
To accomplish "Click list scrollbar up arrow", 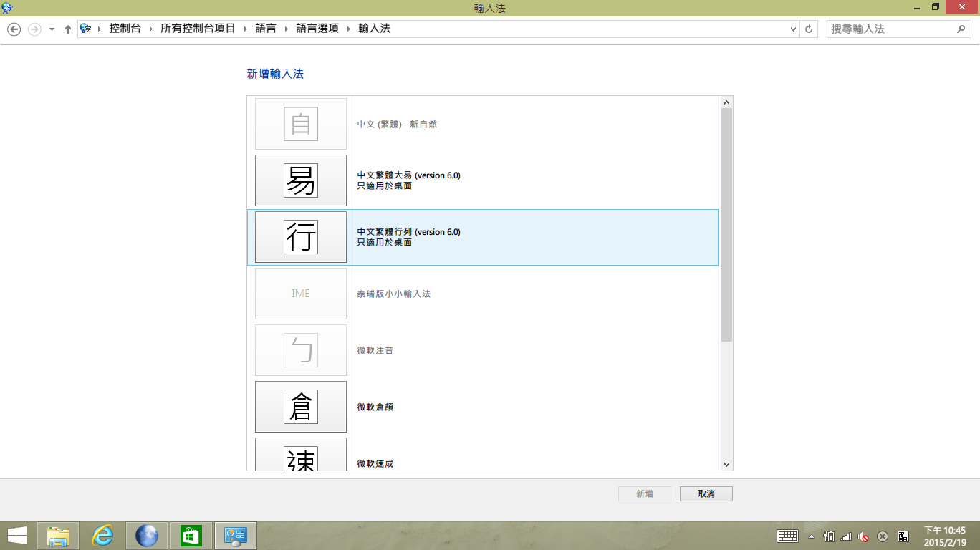I will 726,102.
